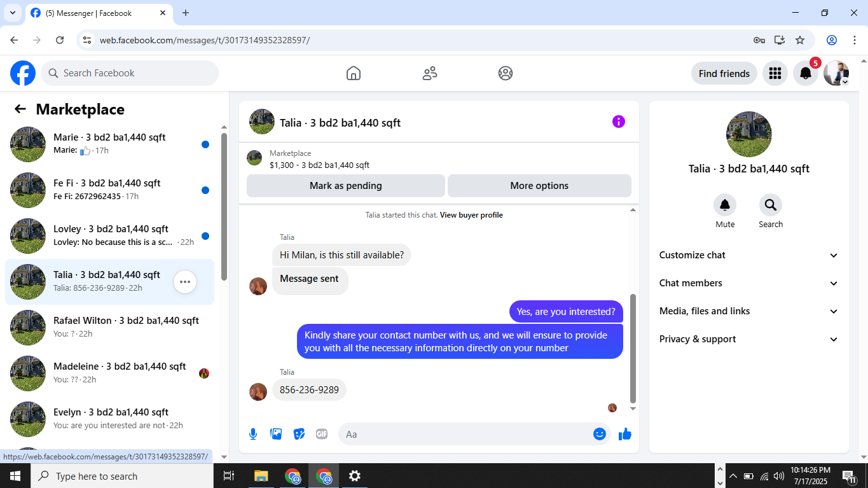
Task: Open the Groups icon in top navigation
Action: (506, 73)
